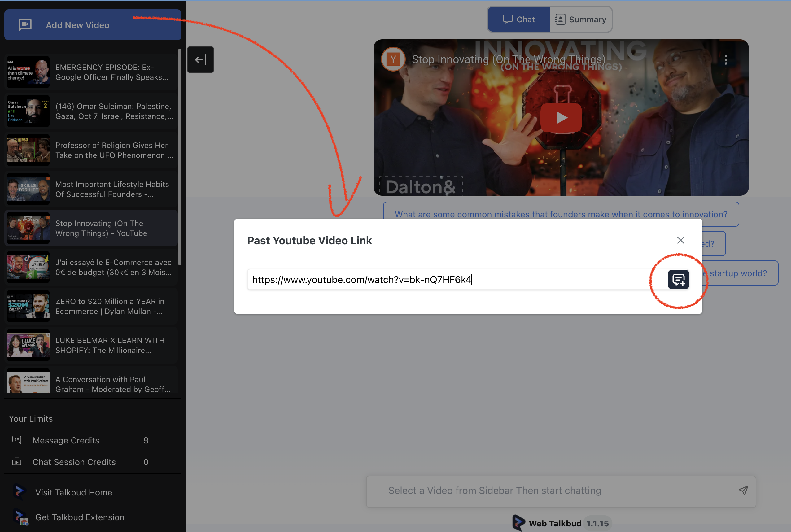Select the Professor of Religion UFO video
Viewport: 791px width, 532px height.
tap(91, 150)
